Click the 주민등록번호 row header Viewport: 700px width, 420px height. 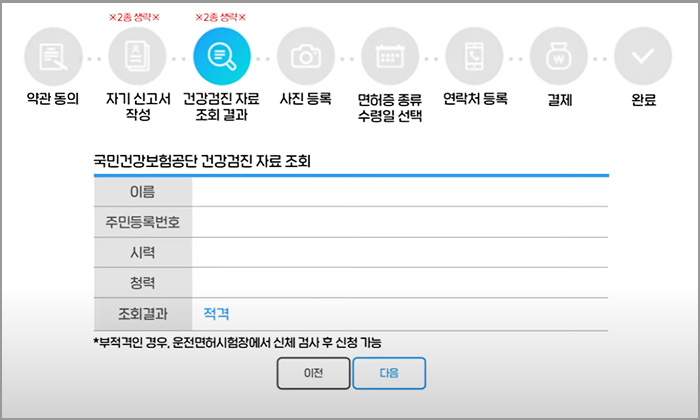click(143, 222)
